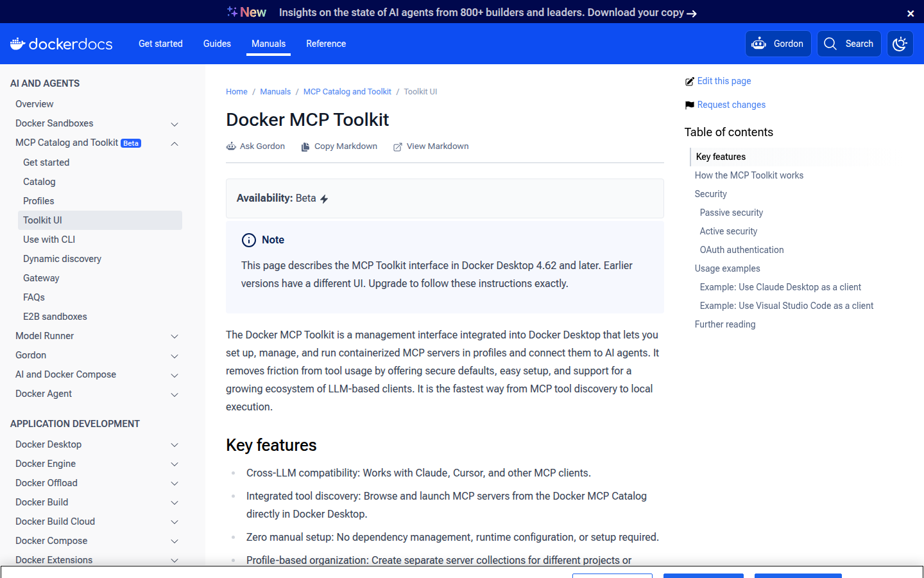Toggle dark mode with the moon icon
This screenshot has height=578, width=924.
point(900,44)
